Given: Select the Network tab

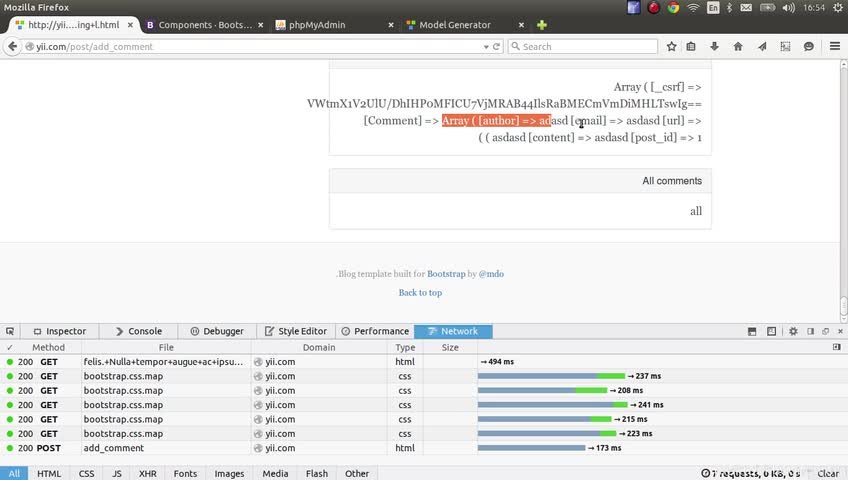Looking at the screenshot, I should coord(453,331).
